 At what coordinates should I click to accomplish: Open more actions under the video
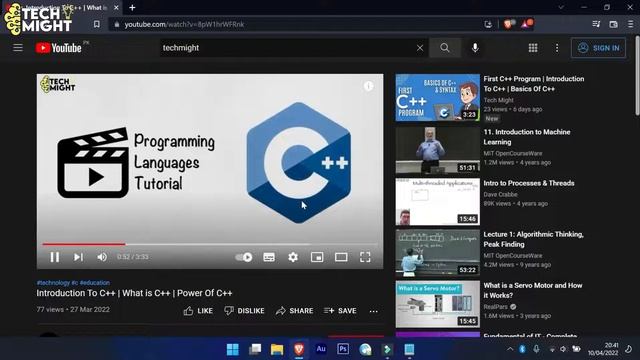click(x=373, y=311)
